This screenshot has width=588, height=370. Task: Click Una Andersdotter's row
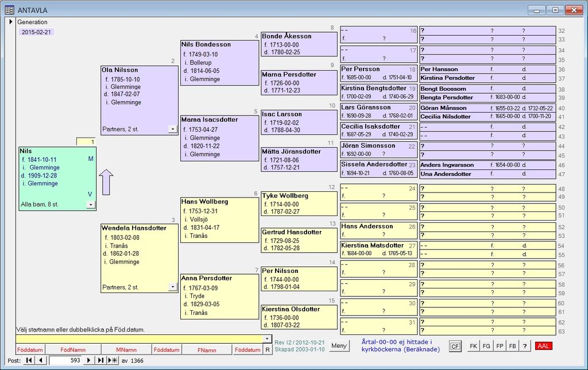click(488, 174)
